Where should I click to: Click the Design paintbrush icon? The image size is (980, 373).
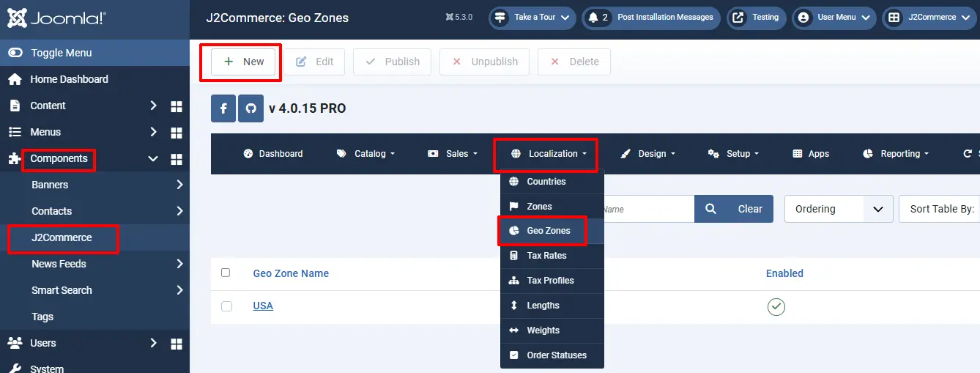[x=626, y=154]
